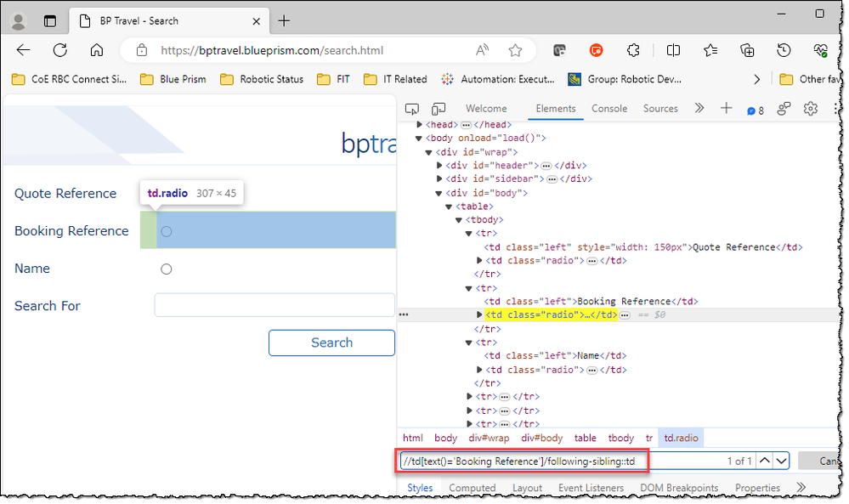Open the browser extensions puzzle icon
The image size is (849, 504).
tap(633, 50)
